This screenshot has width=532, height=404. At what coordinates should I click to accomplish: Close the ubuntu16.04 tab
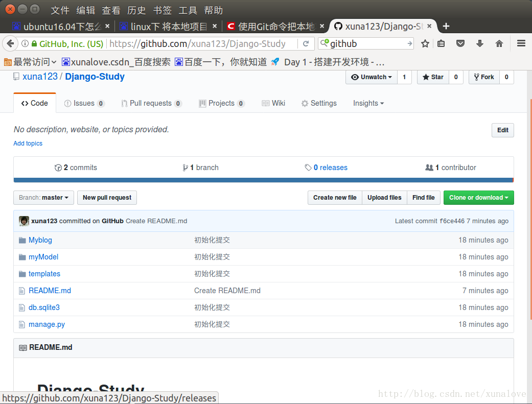coord(107,26)
